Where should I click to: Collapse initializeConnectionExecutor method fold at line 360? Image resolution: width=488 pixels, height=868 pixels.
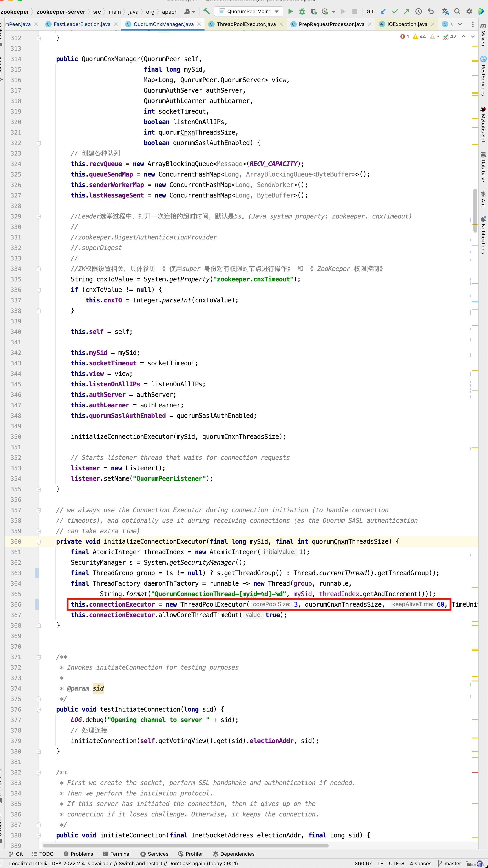(39, 542)
